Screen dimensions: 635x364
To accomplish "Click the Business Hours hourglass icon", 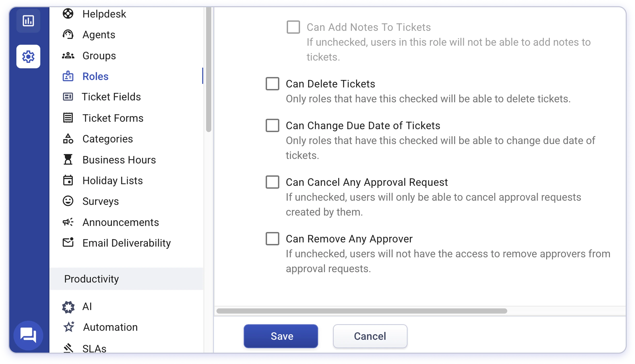I will point(68,160).
